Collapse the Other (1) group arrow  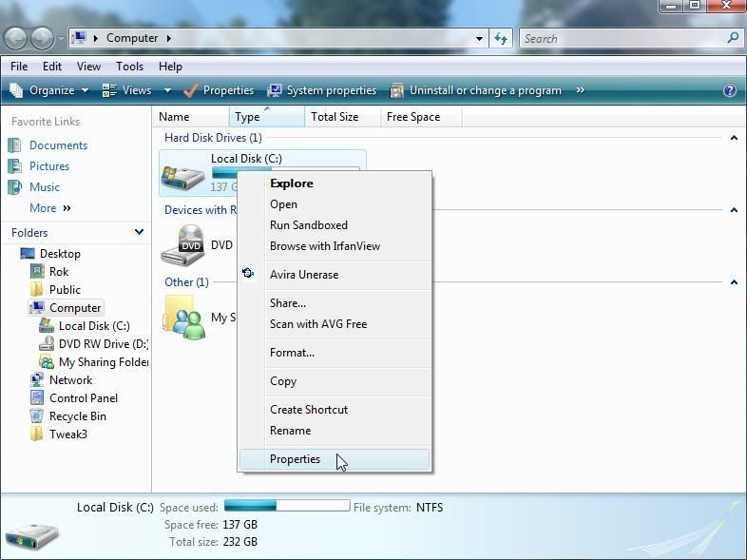(x=734, y=282)
